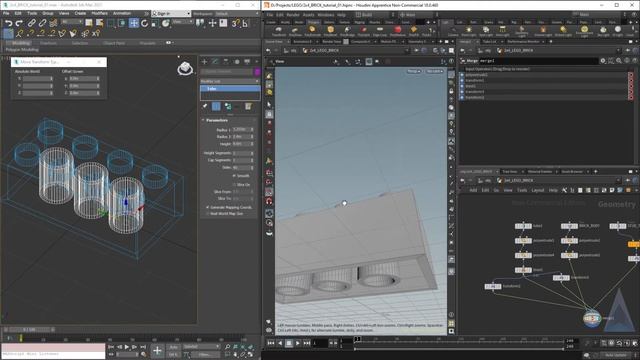The image size is (640, 360).
Task: Open the Render menu in Houdini
Action: [293, 15]
